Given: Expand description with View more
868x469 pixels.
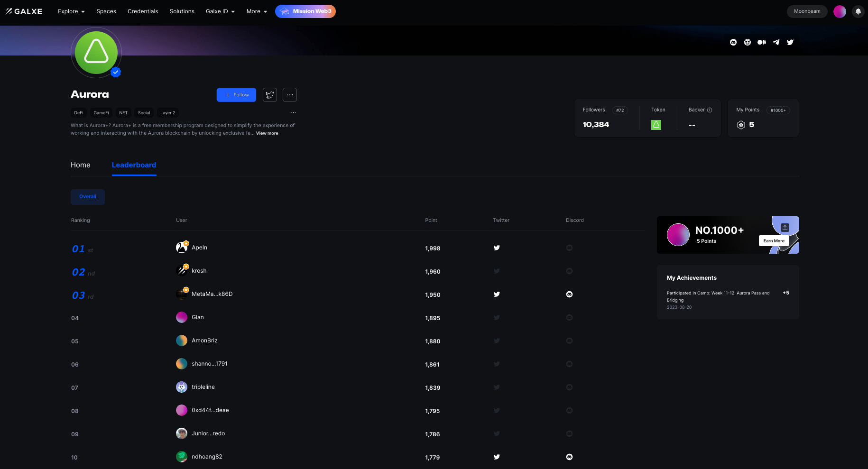Looking at the screenshot, I should pos(267,133).
